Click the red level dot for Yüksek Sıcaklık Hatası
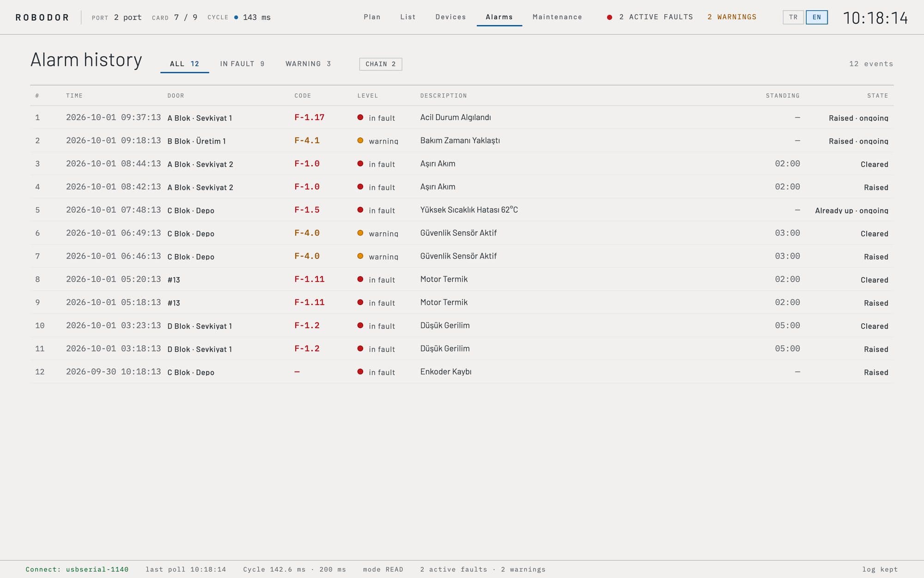This screenshot has height=578, width=924. pos(360,210)
